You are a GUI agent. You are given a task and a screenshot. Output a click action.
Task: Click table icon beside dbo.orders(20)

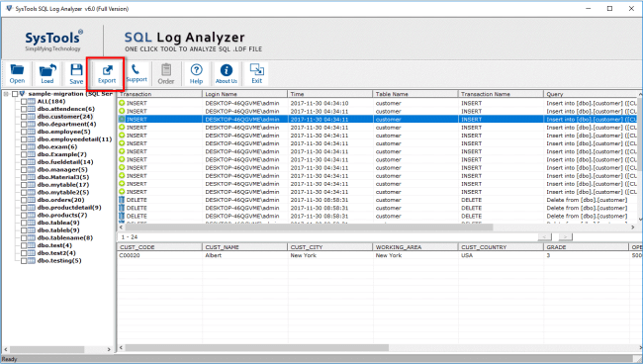(x=32, y=200)
